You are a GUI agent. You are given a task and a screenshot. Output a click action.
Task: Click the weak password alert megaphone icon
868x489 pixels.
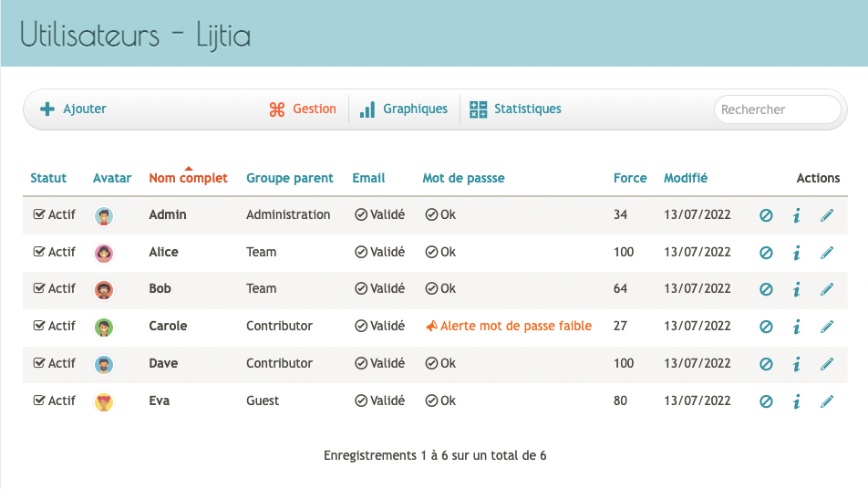[x=431, y=327]
